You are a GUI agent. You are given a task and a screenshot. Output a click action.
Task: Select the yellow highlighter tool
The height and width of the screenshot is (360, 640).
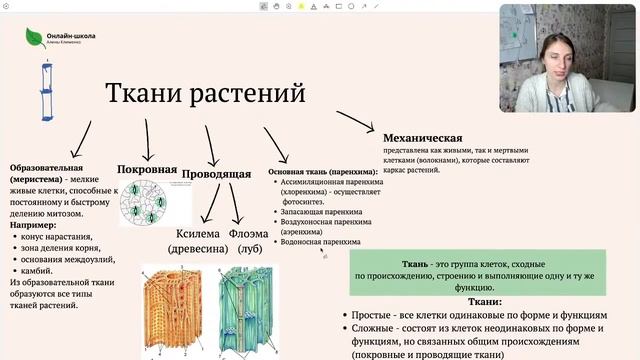click(x=301, y=6)
